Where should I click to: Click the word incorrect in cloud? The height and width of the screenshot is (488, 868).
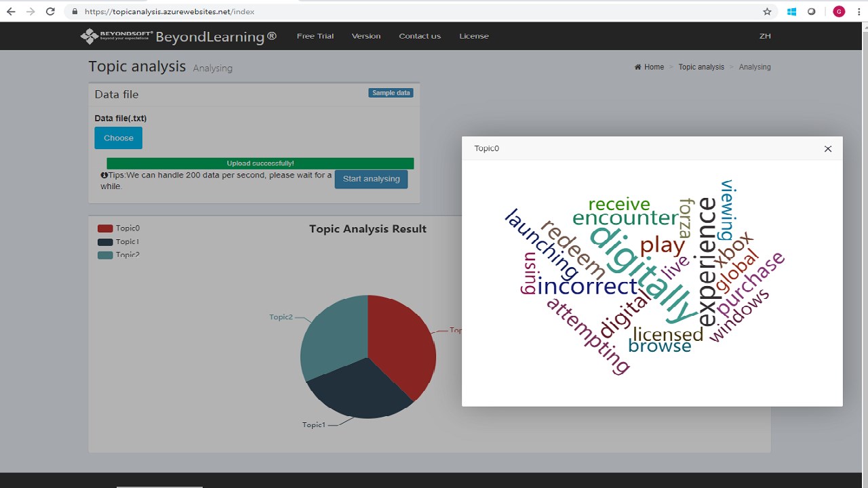[587, 286]
